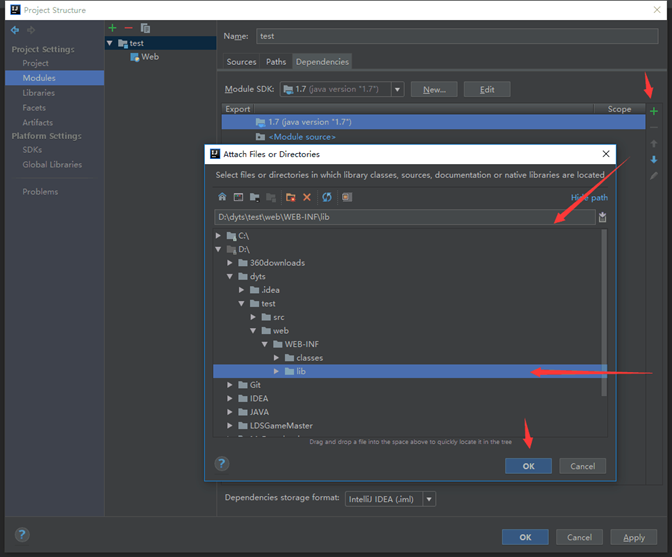Image resolution: width=672 pixels, height=557 pixels.
Task: Collapse the D:\ drive node
Action: (218, 249)
